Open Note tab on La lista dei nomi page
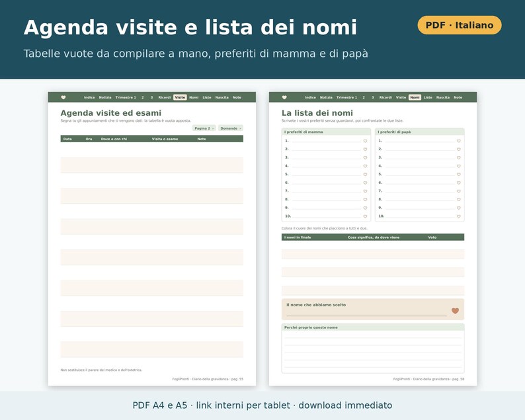The width and height of the screenshot is (525, 420). coord(458,97)
